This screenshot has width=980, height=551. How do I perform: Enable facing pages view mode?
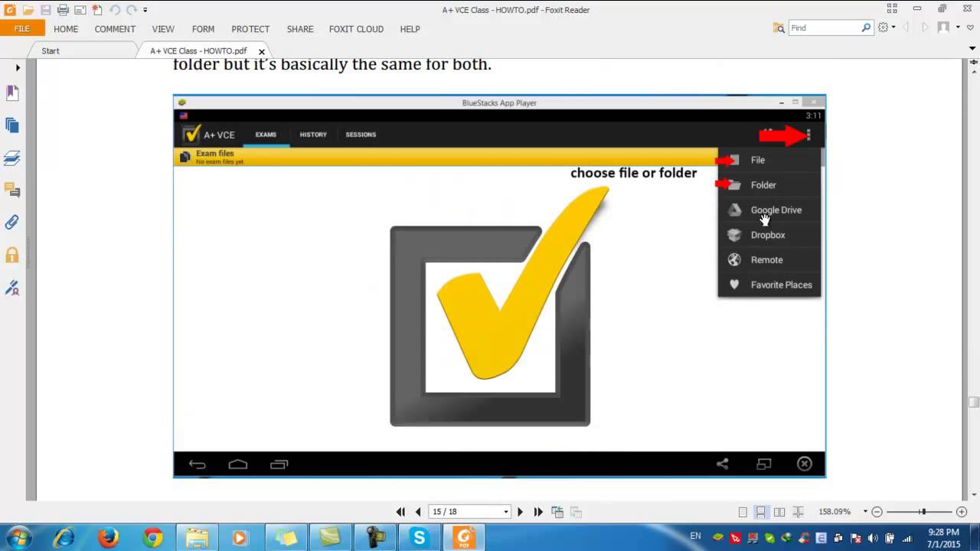click(779, 511)
